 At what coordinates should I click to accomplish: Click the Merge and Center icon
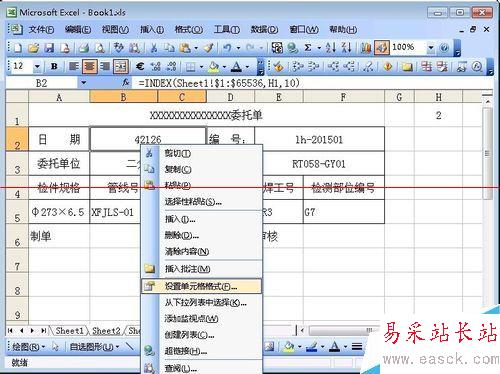121,67
